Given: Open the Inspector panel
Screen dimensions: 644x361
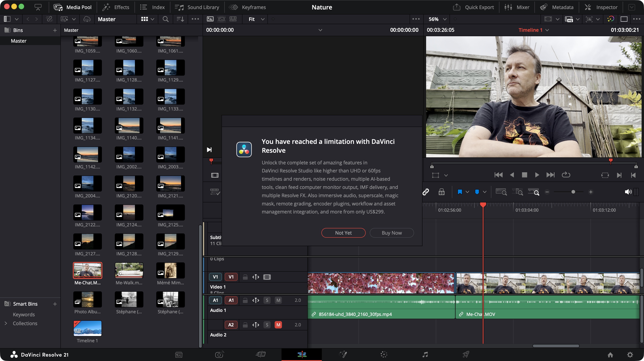Looking at the screenshot, I should pos(601,7).
